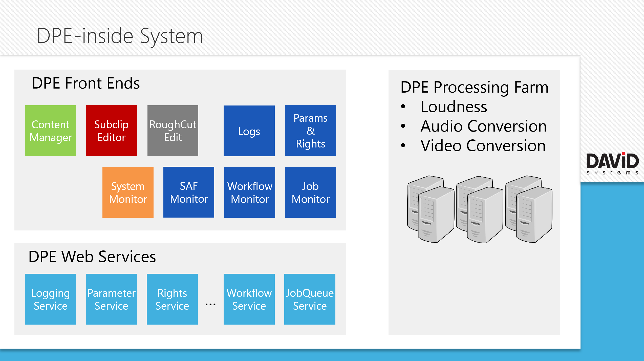The height and width of the screenshot is (361, 644).
Task: Select the JobQueue Service box
Action: [310, 299]
